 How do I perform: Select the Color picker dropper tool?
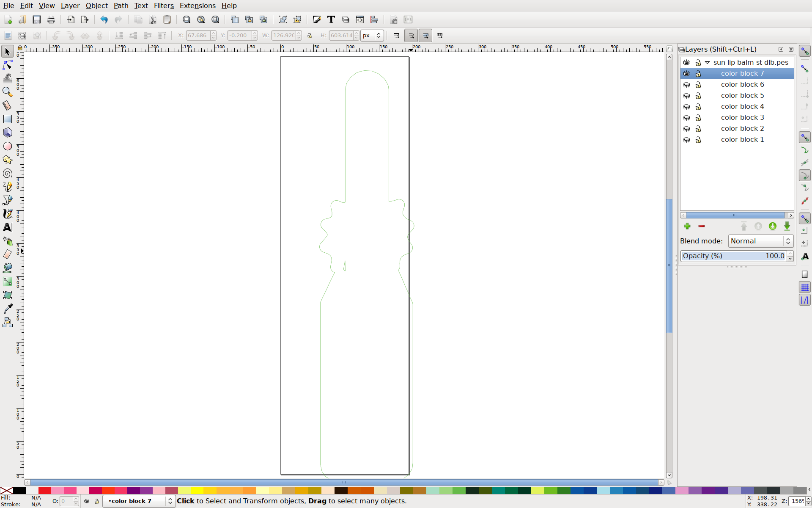tap(7, 309)
